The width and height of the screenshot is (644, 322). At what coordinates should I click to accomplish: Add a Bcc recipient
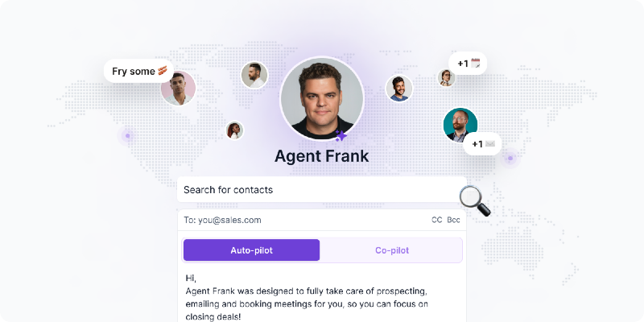453,220
